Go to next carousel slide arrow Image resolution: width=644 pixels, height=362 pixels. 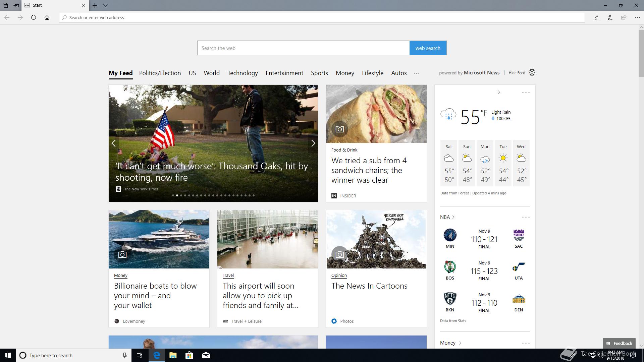(313, 143)
